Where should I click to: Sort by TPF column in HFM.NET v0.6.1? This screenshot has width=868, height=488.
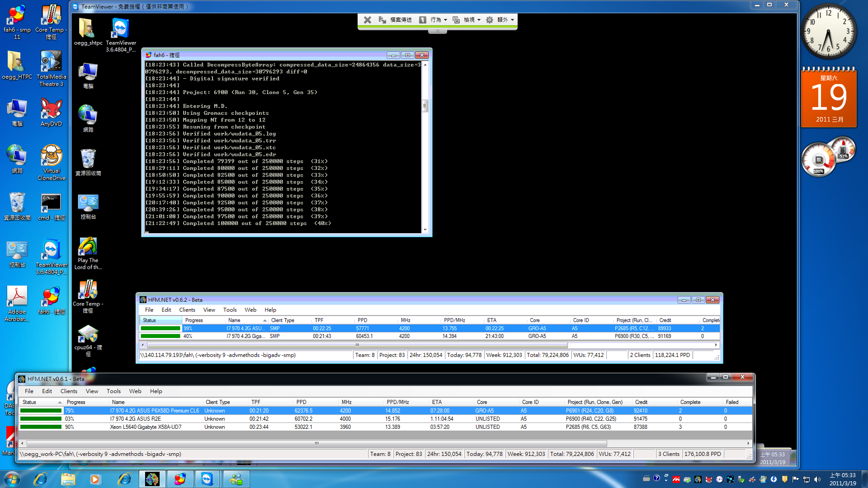coord(271,402)
